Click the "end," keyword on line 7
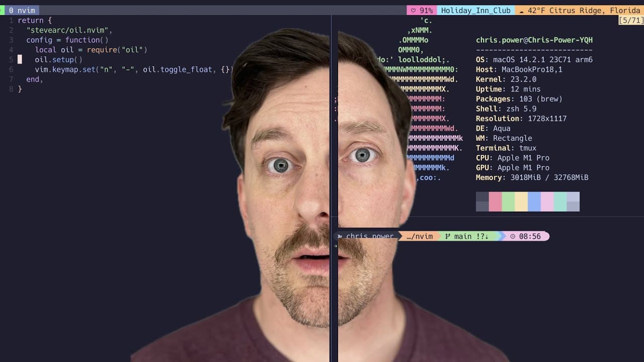644x362 pixels. 35,79
